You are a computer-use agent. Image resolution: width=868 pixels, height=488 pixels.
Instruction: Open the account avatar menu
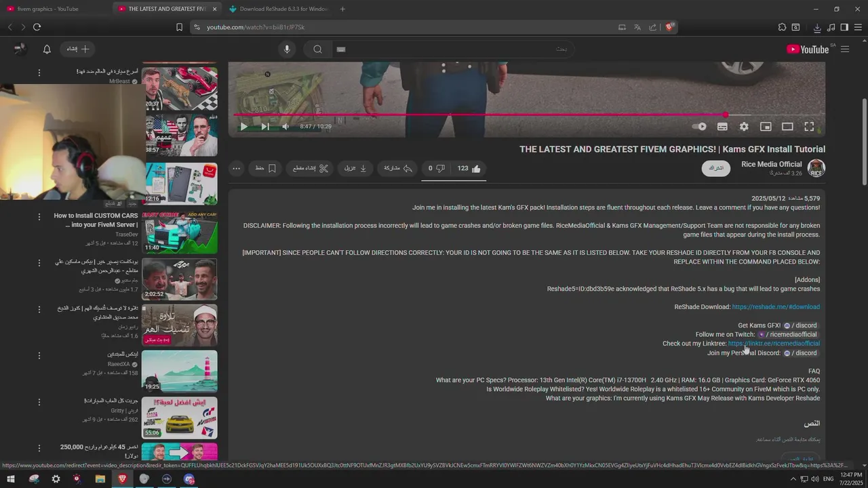[20, 49]
